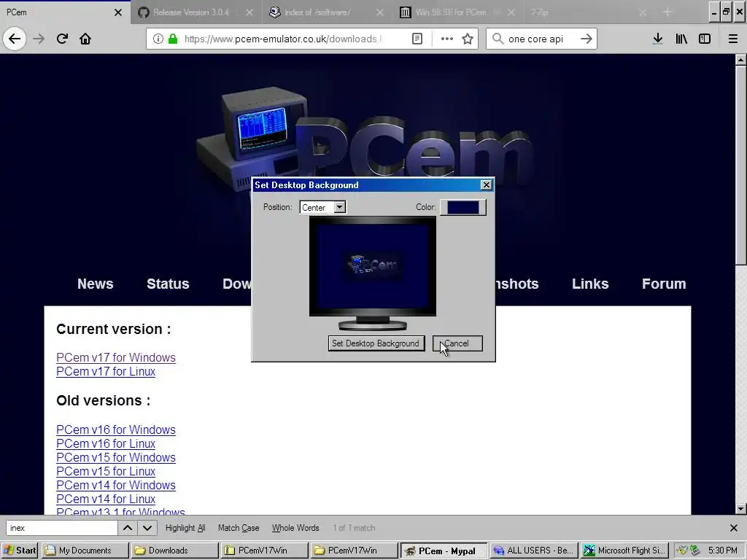Toggle Match Case in find bar
The height and width of the screenshot is (560, 747).
239,528
